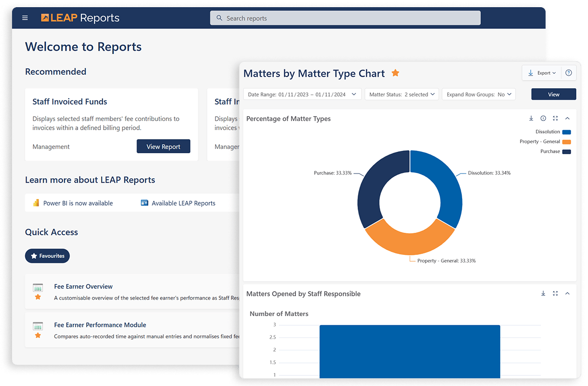This screenshot has height=386, width=588.
Task: Click the blue Number of Matters bar
Action: [410, 351]
